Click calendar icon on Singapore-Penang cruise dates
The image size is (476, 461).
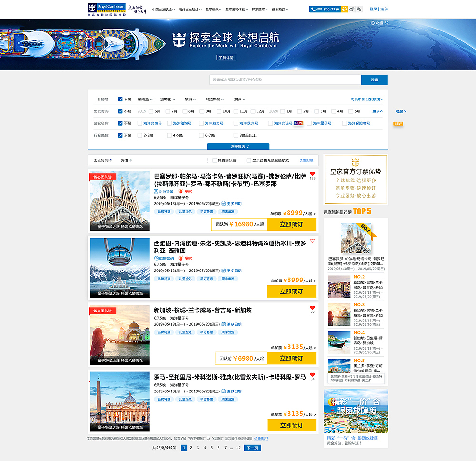223,324
